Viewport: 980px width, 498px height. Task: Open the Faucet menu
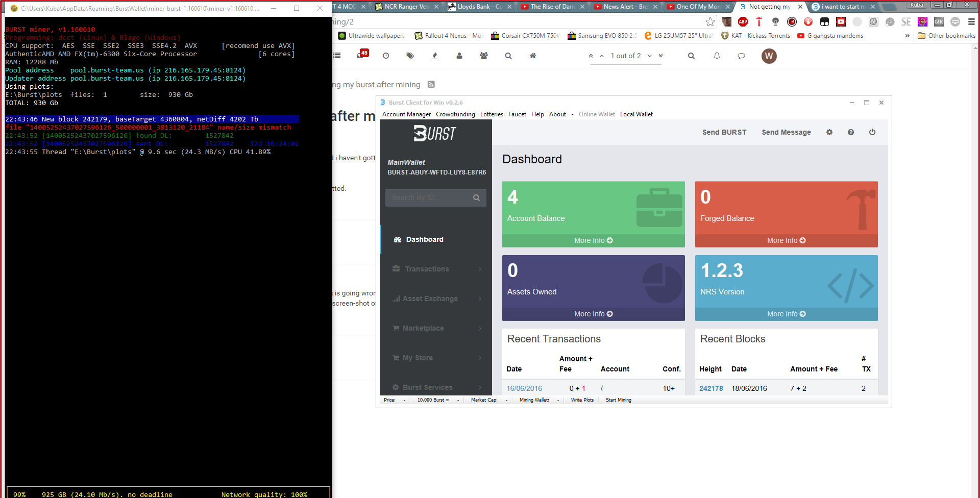[x=517, y=114]
